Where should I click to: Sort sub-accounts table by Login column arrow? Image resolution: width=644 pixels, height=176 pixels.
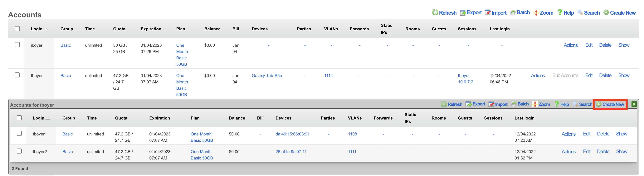48,118
